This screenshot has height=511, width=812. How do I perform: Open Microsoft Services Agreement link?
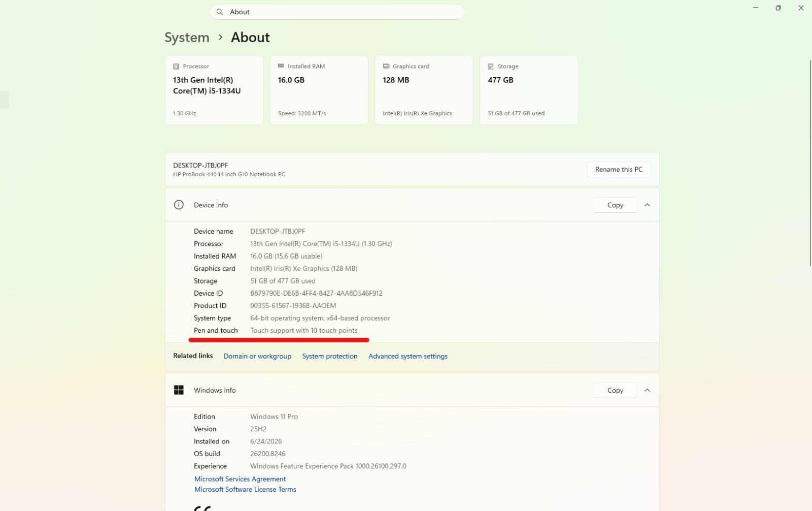pos(240,479)
